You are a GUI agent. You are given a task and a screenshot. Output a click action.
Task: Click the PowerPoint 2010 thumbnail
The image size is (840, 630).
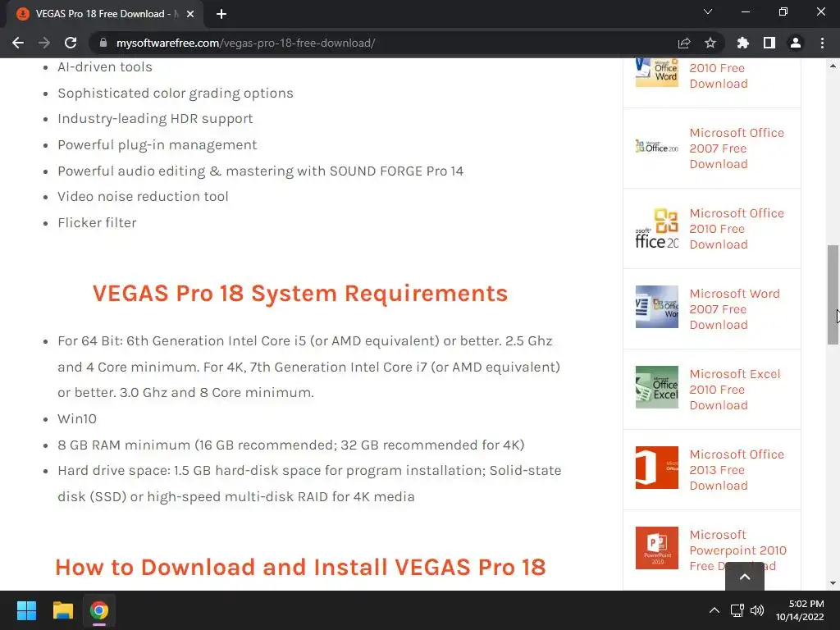tap(657, 548)
